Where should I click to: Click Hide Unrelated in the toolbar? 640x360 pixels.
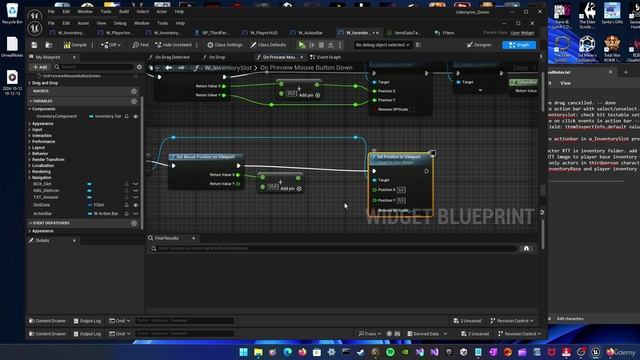click(x=173, y=45)
